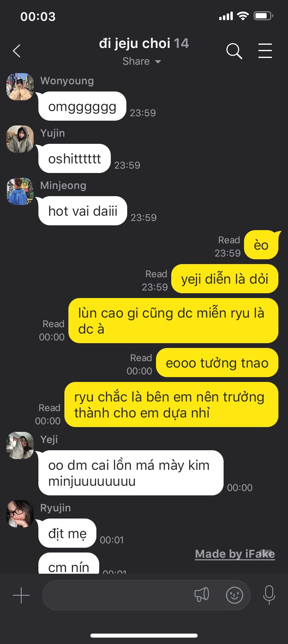This screenshot has width=288, height=644.
Task: Open Wonyoung's profile picture
Action: pyautogui.click(x=20, y=87)
